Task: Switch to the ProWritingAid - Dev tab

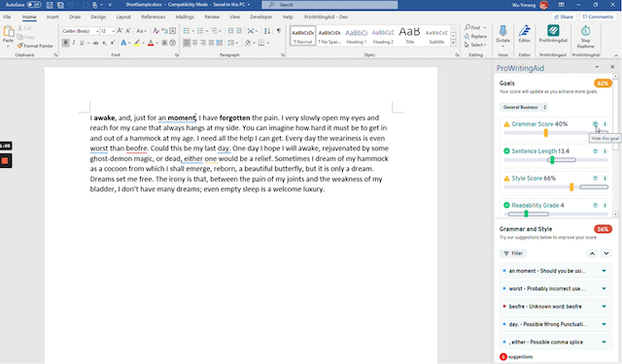Action: point(326,17)
